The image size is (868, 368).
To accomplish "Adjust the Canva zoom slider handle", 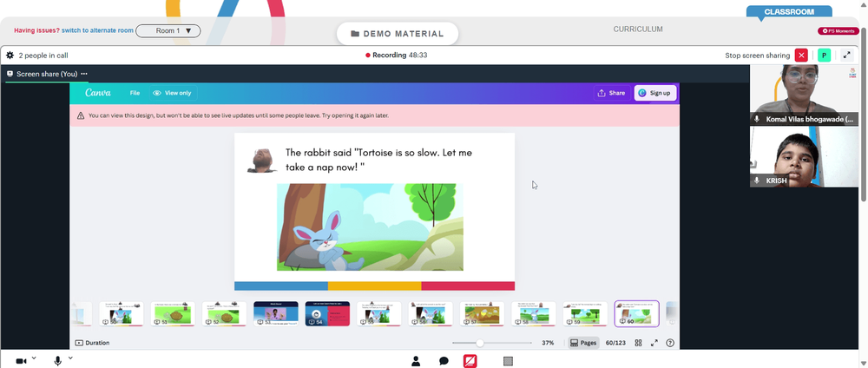I will (x=480, y=343).
